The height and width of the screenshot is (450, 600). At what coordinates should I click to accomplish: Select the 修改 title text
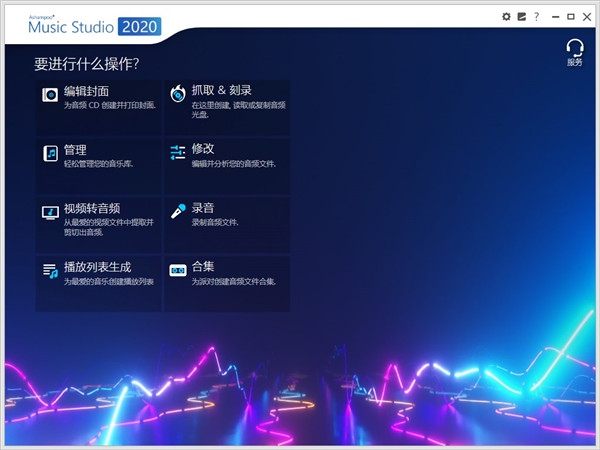point(203,148)
